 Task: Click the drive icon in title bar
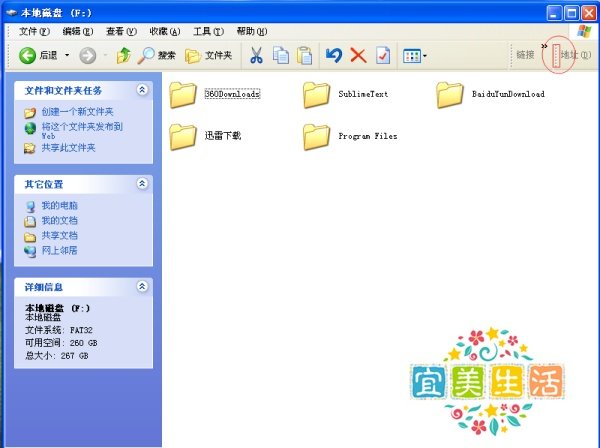[x=11, y=13]
